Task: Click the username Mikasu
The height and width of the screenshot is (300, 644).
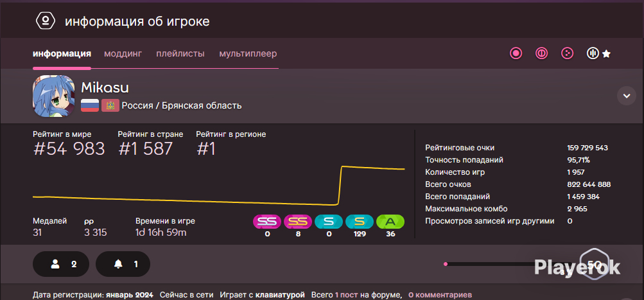Action: tap(105, 87)
